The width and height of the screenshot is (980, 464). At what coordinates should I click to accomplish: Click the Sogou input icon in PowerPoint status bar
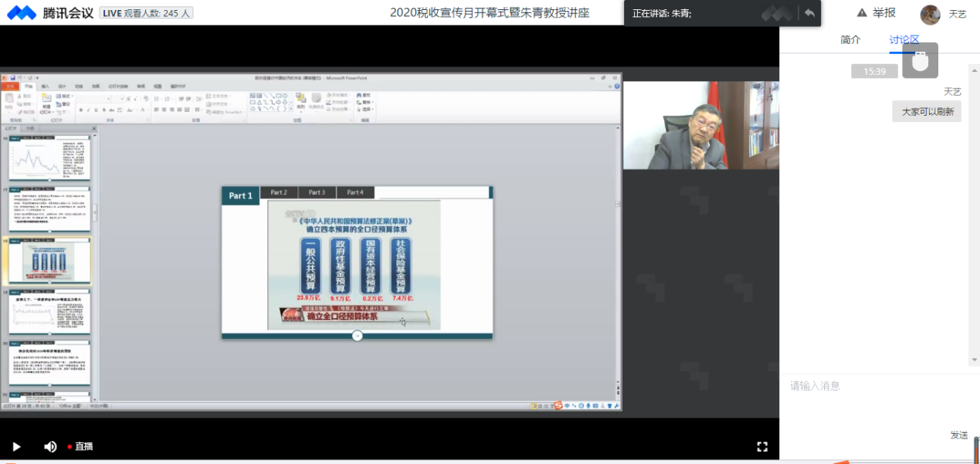558,405
